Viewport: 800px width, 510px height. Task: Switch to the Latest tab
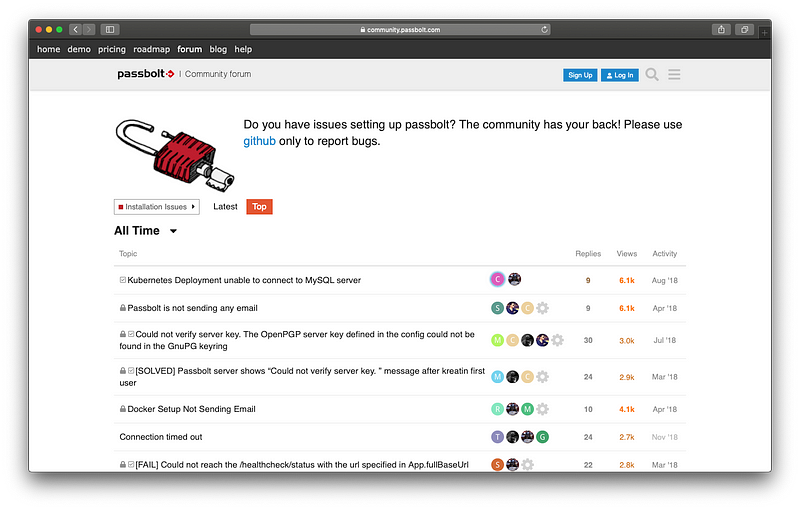pos(225,207)
